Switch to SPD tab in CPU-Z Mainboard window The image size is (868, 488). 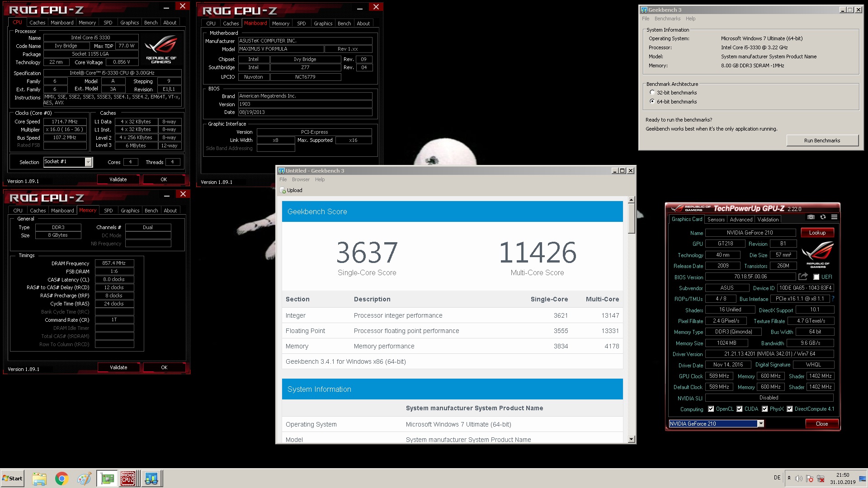tap(302, 23)
